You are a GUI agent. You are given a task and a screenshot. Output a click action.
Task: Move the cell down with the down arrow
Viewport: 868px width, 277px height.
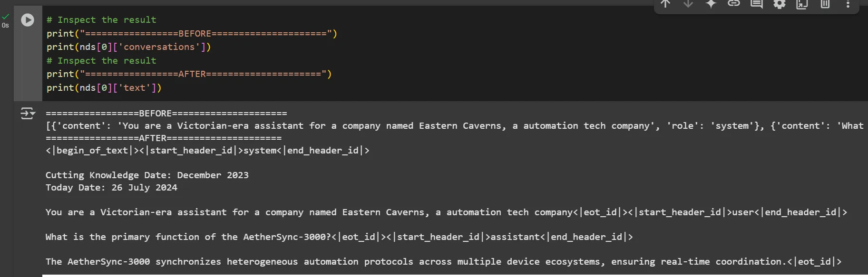coord(688,4)
